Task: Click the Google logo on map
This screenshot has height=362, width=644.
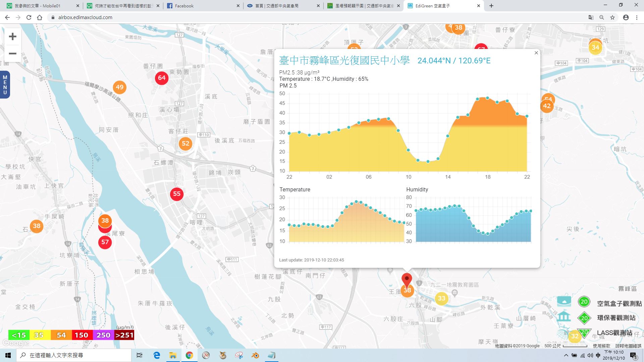Action: [15, 343]
